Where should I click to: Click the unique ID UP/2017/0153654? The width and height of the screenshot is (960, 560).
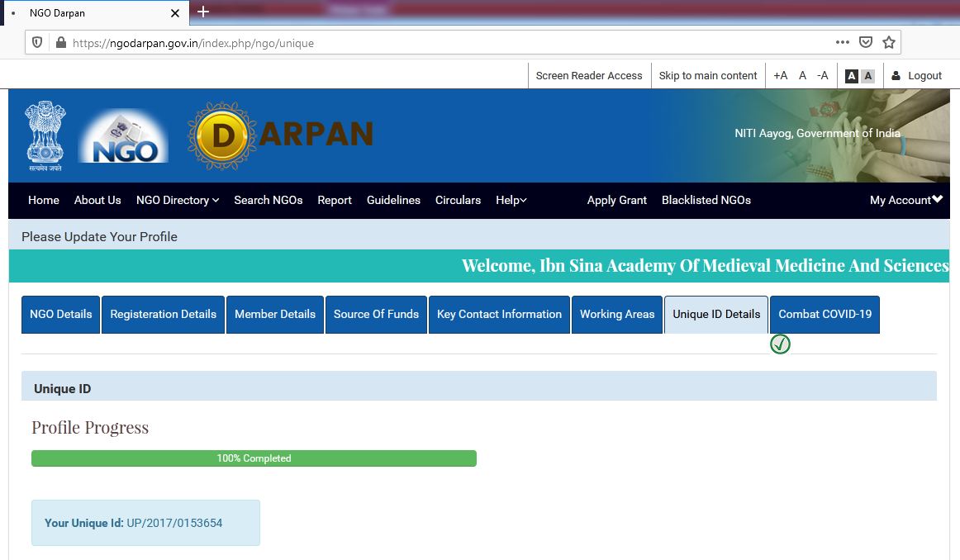(174, 524)
